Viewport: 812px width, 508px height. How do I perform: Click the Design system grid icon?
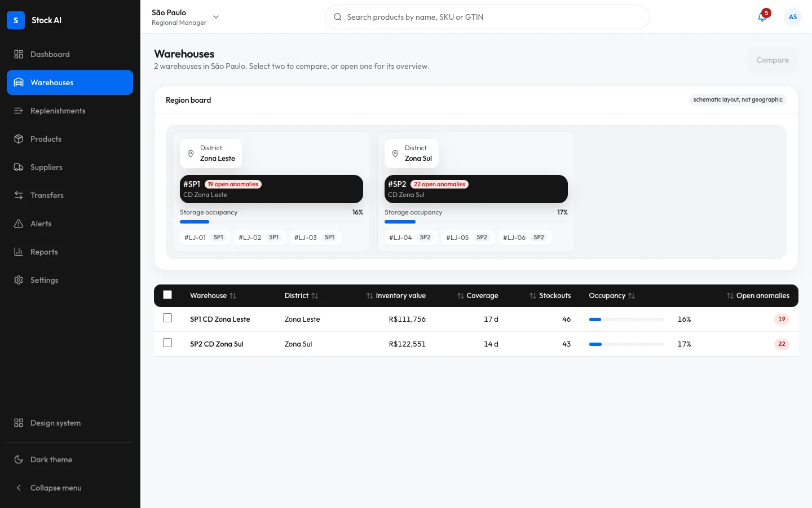point(19,423)
